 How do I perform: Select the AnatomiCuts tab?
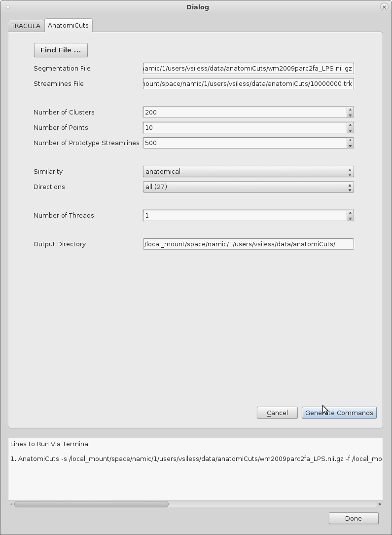(x=68, y=25)
